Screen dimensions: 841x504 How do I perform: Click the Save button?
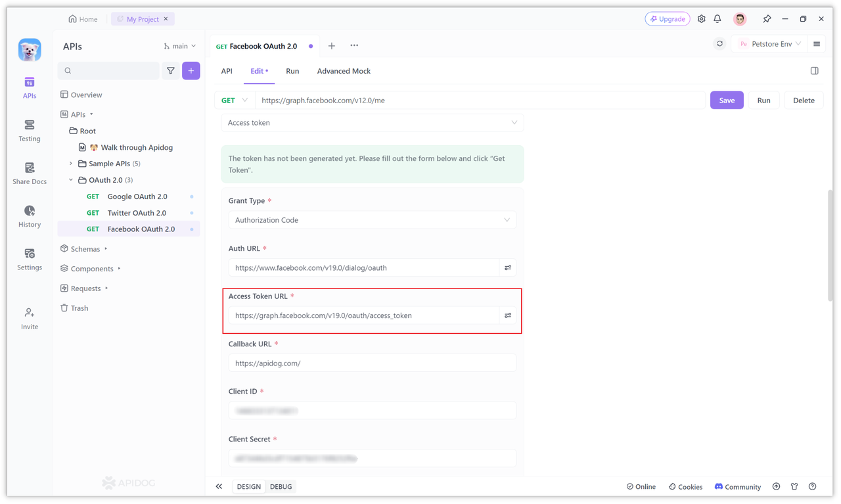click(x=727, y=101)
